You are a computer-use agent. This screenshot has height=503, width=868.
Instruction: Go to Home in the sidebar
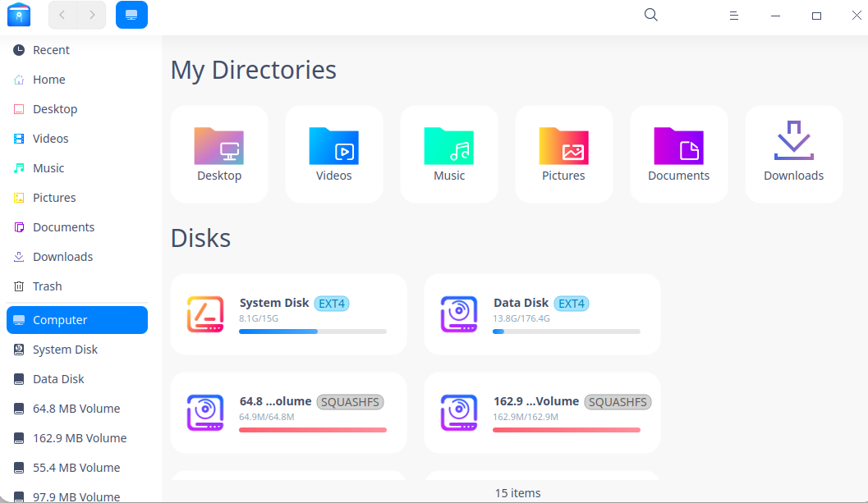pyautogui.click(x=77, y=80)
